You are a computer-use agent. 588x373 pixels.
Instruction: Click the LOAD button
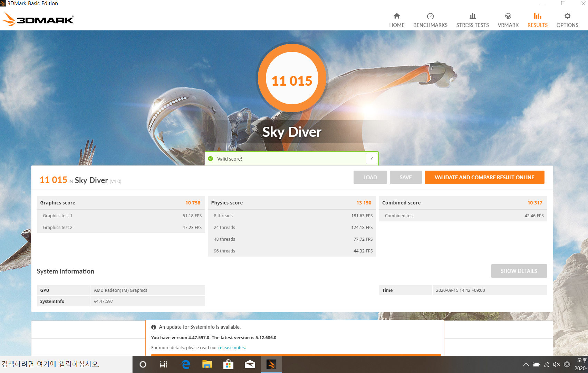pyautogui.click(x=370, y=177)
